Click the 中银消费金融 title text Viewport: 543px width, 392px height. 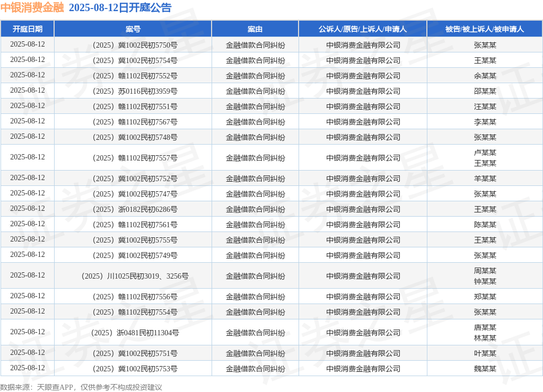pyautogui.click(x=32, y=7)
